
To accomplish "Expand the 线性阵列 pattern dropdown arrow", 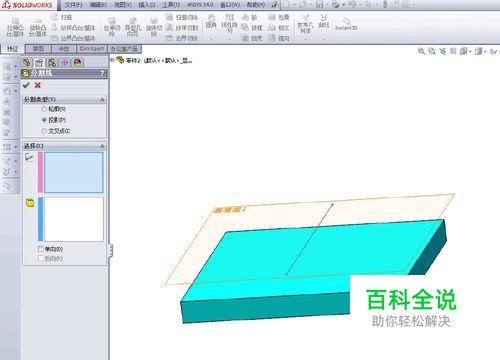I will (x=229, y=39).
